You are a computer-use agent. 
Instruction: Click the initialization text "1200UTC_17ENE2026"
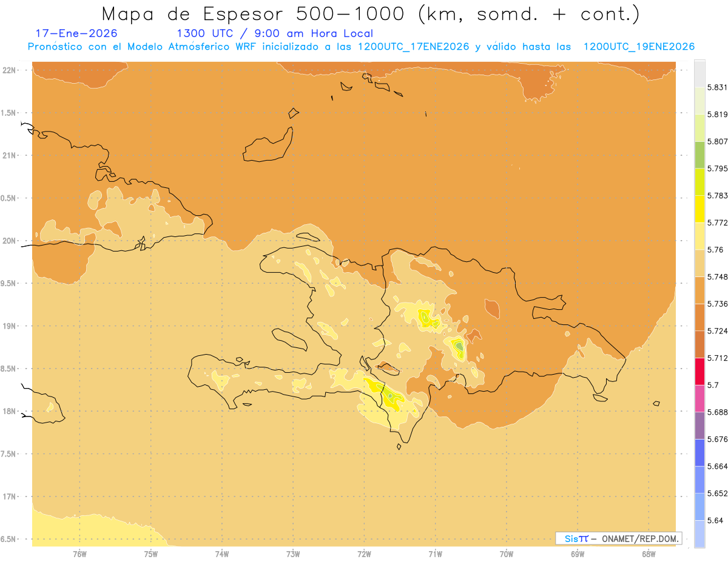click(x=413, y=47)
